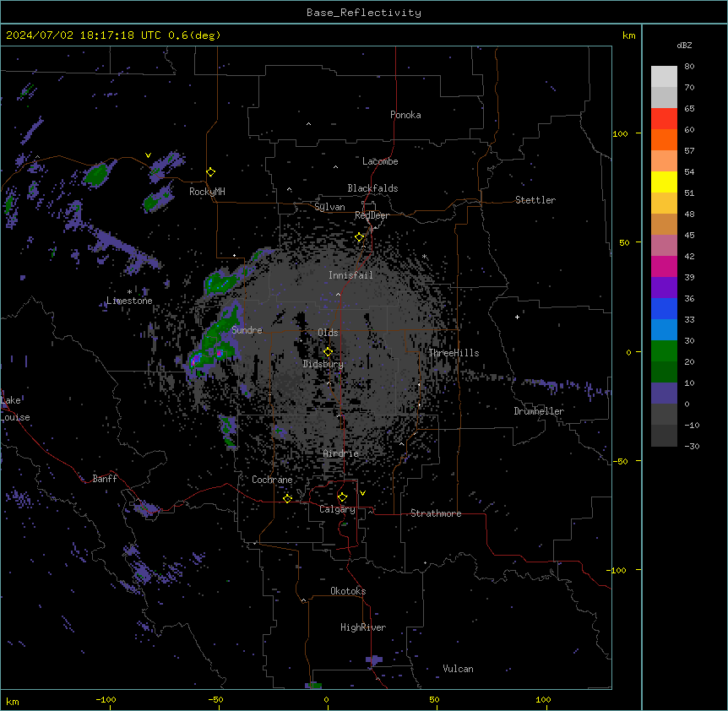Click the asterisk marker northeast of Innisfail
Image resolution: width=728 pixels, height=711 pixels.
(424, 256)
